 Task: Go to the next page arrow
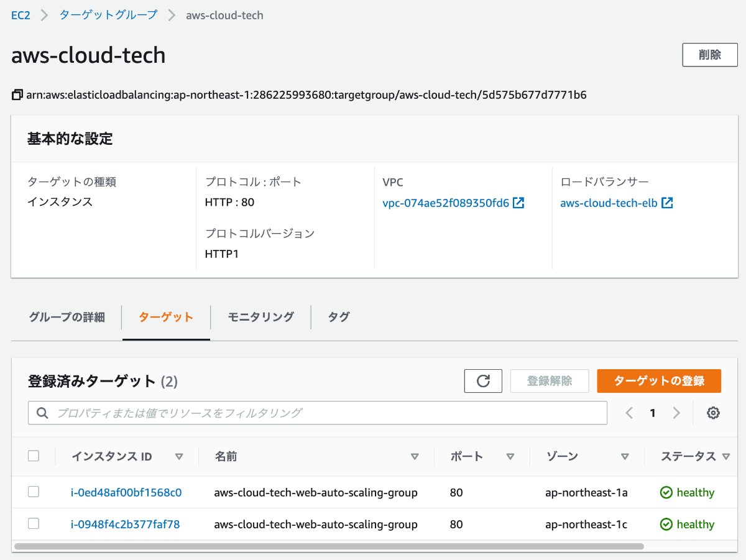[676, 413]
